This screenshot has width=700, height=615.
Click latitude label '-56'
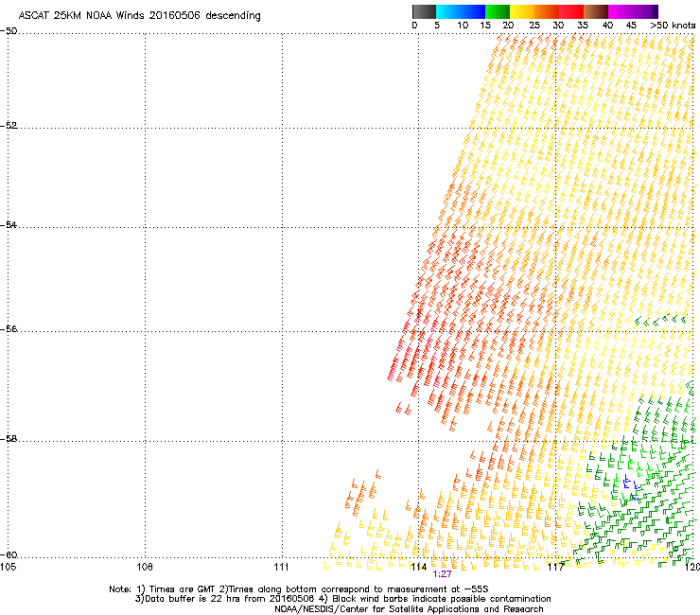point(9,329)
